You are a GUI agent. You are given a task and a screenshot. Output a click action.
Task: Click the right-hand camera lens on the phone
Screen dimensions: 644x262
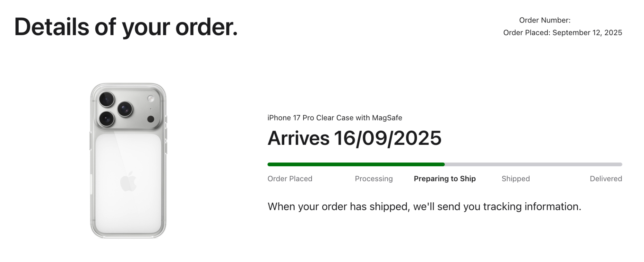pos(125,109)
